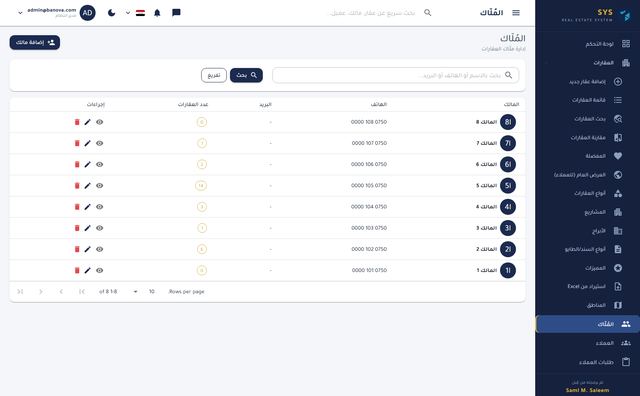This screenshot has width=640, height=396.
Task: Open the rows per page dropdown
Action: (x=143, y=291)
